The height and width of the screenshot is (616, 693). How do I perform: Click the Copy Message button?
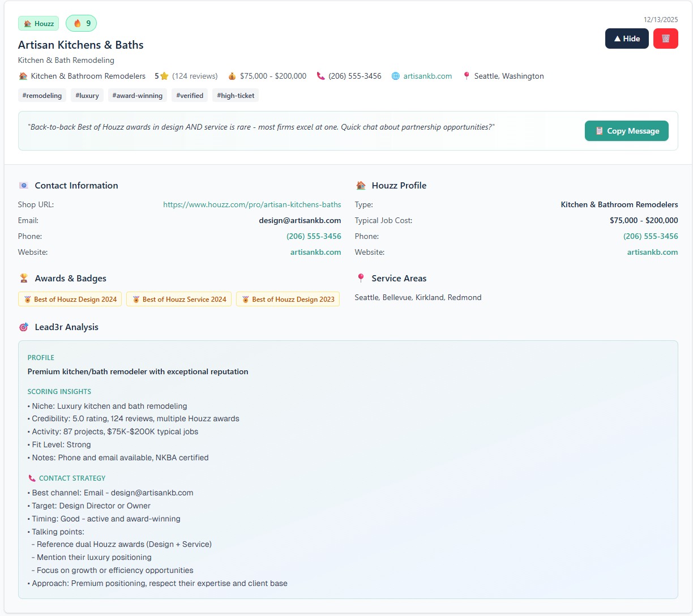626,131
